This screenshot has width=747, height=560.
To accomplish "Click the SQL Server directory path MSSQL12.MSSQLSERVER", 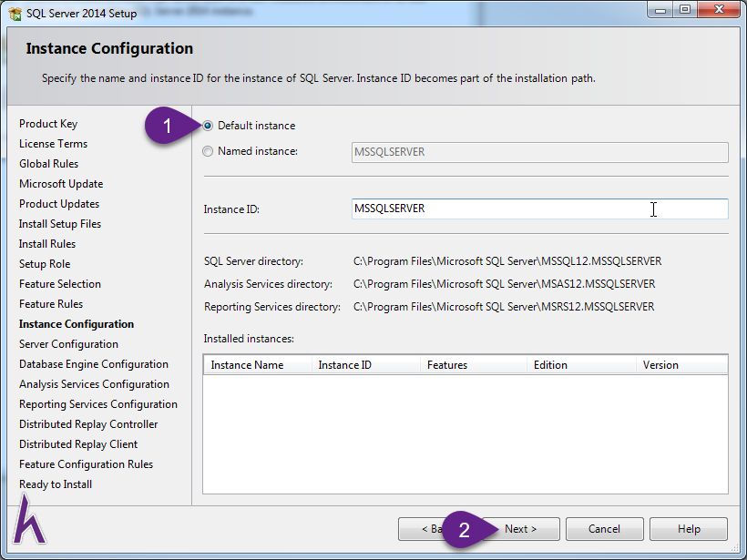I will 507,261.
